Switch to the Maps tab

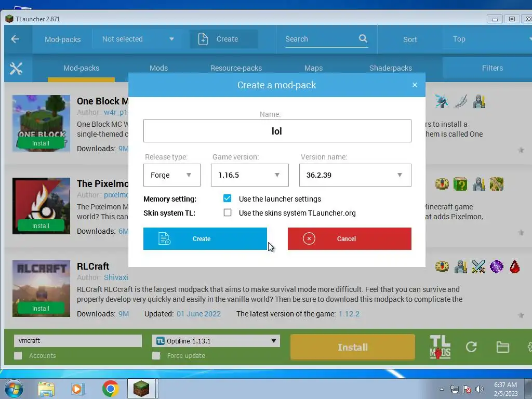click(313, 68)
